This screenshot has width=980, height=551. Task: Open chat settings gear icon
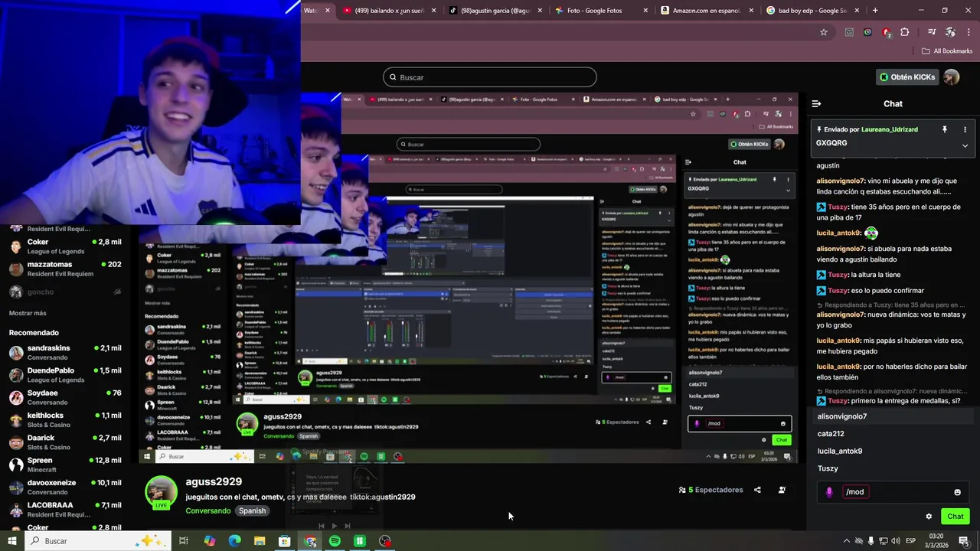coord(929,517)
